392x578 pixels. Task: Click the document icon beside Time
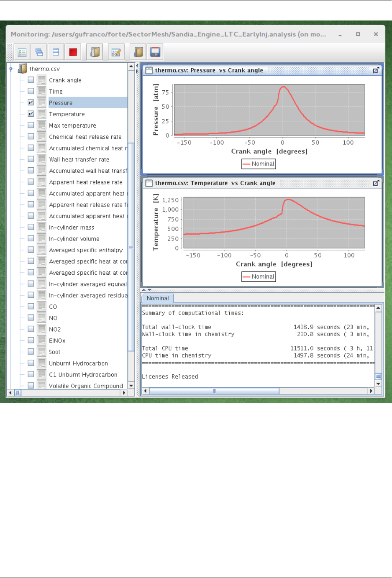point(41,91)
